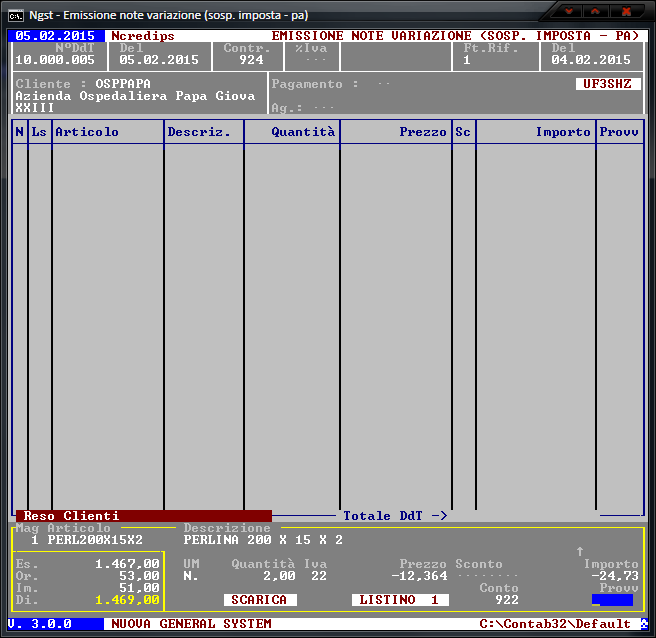This screenshot has height=638, width=656.
Task: Click the Contr. value 924
Action: tap(251, 60)
